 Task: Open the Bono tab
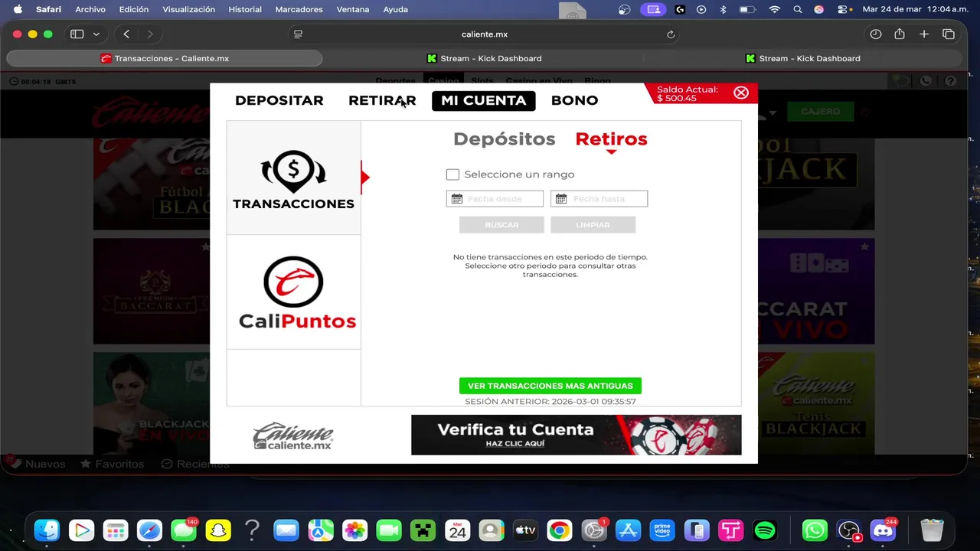574,100
